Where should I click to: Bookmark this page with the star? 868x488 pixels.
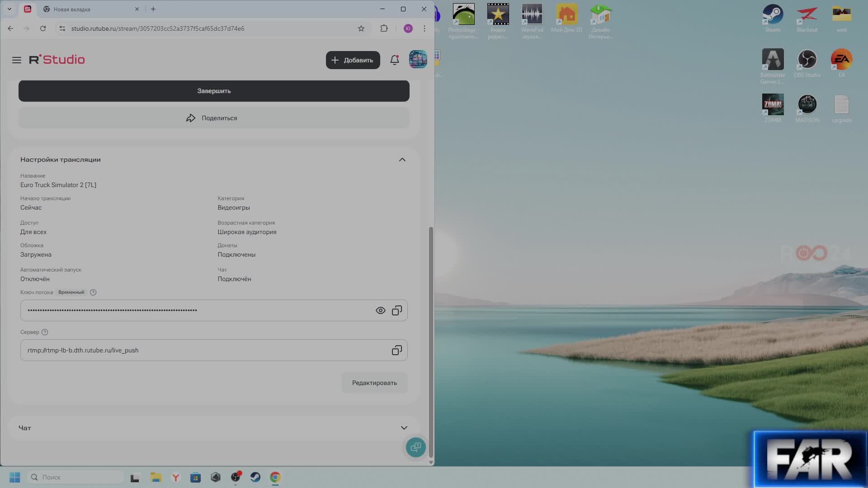click(361, 28)
